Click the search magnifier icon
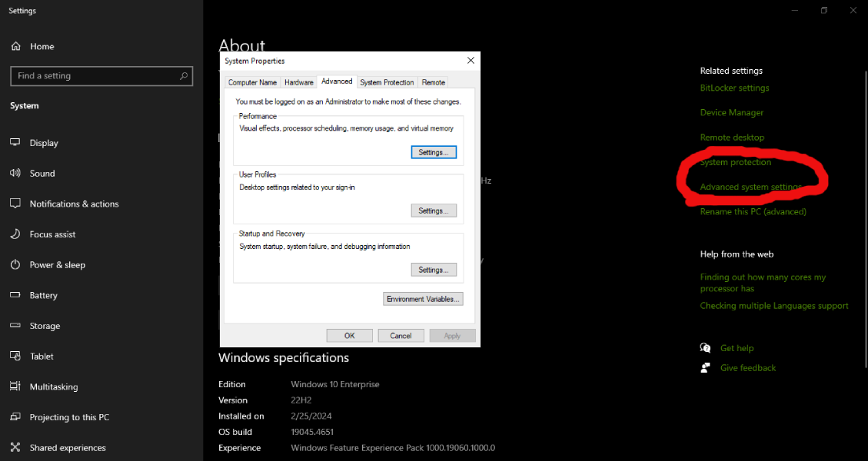This screenshot has height=461, width=868. coord(184,76)
